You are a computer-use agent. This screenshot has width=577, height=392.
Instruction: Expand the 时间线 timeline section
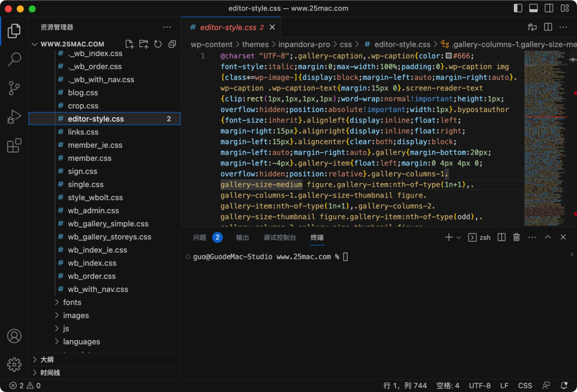[x=105, y=373]
